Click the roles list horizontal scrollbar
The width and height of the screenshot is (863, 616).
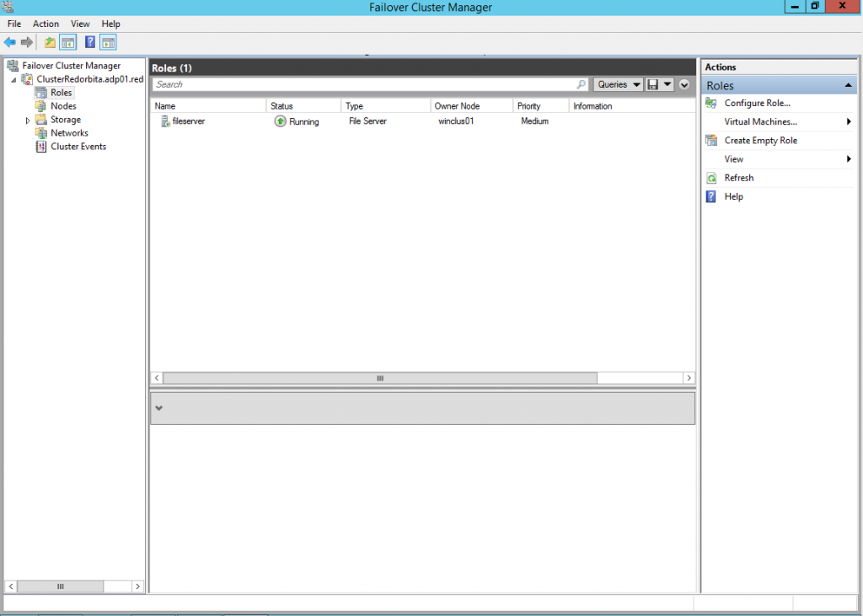click(x=379, y=378)
